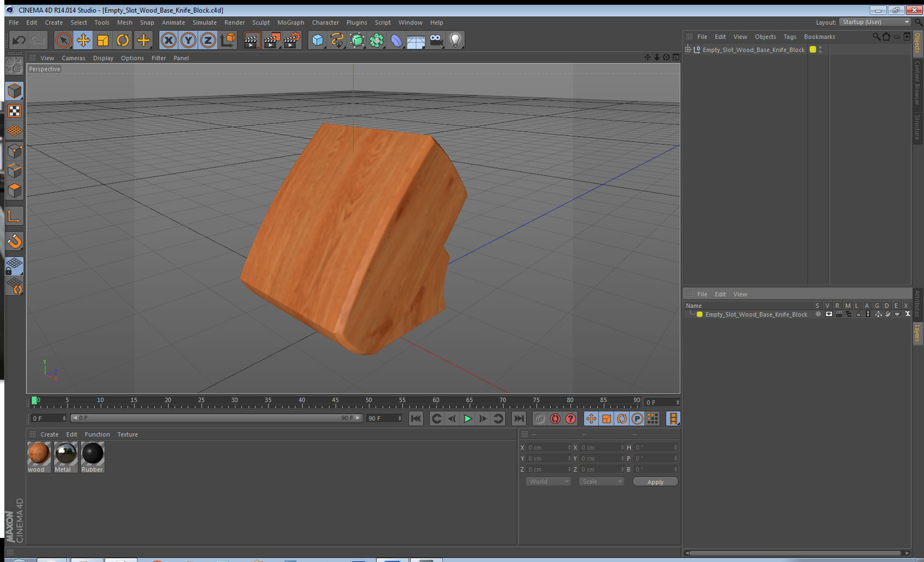Go to start of animation
Viewport: 924px width, 562px height.
click(x=416, y=418)
